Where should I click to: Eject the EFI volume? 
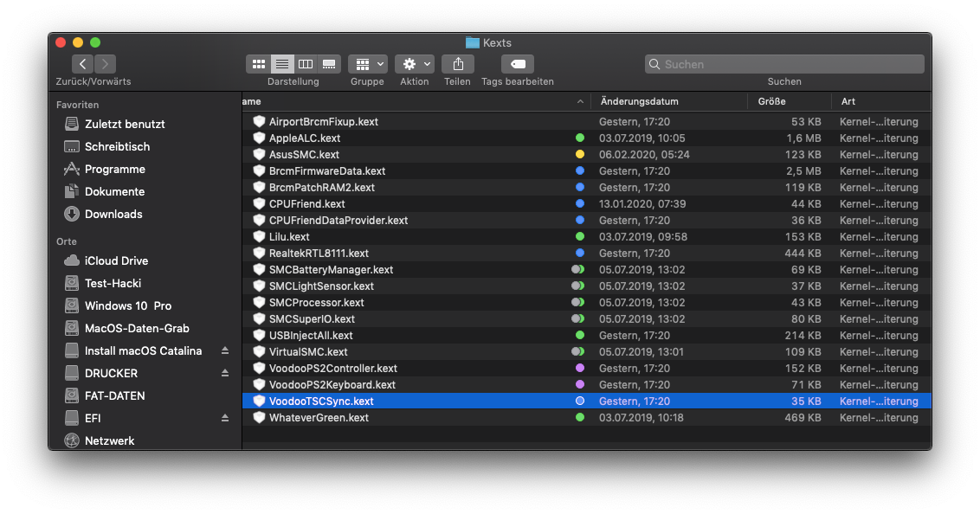[225, 418]
